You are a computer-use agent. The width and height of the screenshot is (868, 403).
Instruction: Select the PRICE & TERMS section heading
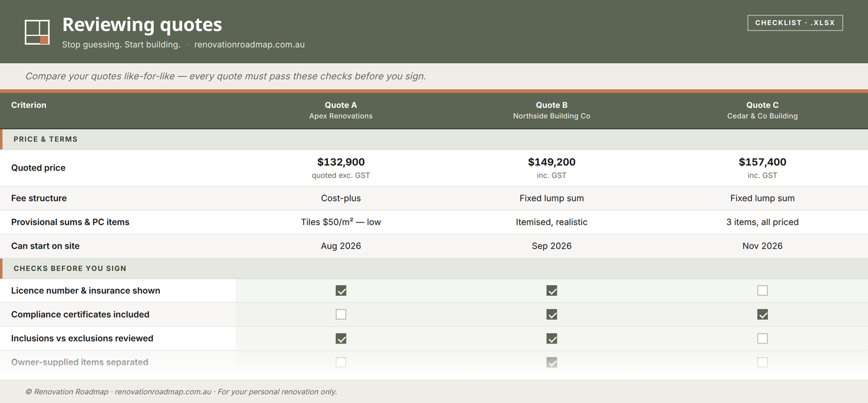point(46,139)
